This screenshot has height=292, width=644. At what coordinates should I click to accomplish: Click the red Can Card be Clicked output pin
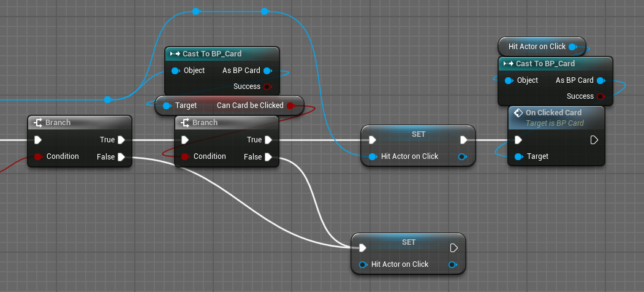pos(290,106)
